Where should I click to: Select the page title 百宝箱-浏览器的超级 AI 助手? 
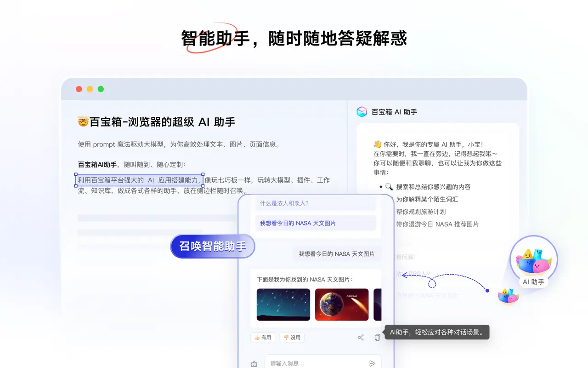[156, 121]
